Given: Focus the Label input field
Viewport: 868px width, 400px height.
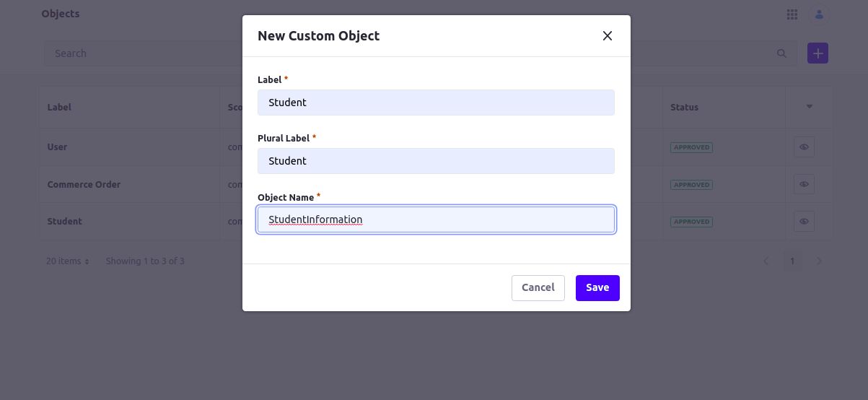Looking at the screenshot, I should click(436, 103).
